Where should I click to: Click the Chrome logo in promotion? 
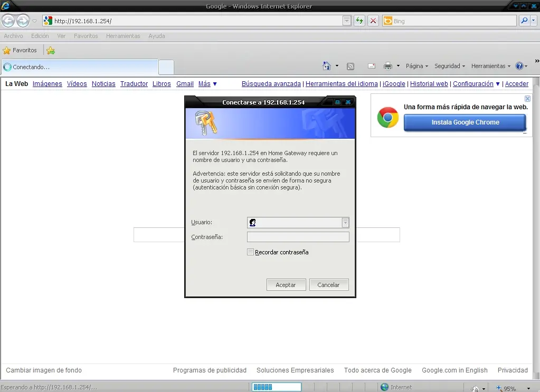tap(388, 117)
